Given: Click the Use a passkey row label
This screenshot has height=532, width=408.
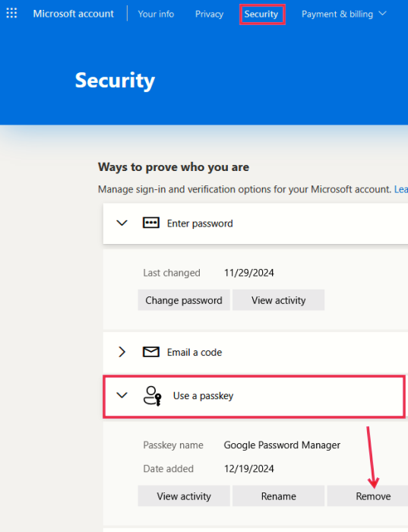Looking at the screenshot, I should click(203, 396).
